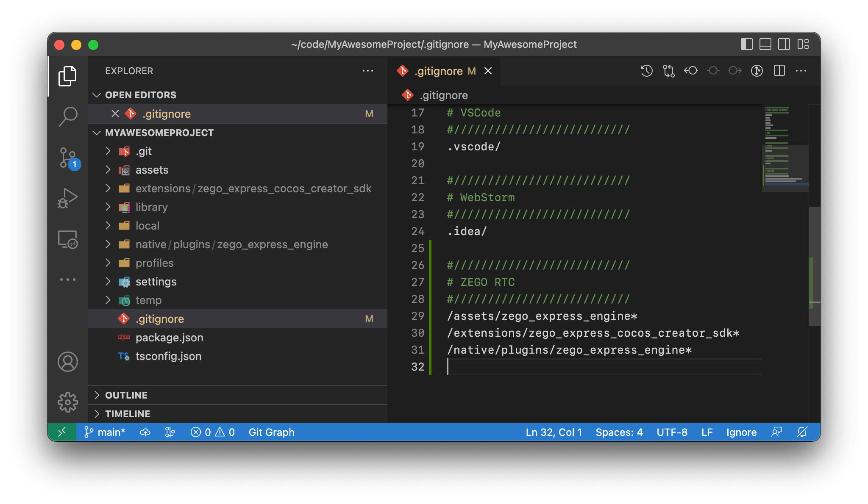Open the file history clock icon
Screen dimensions: 868x504
[646, 71]
